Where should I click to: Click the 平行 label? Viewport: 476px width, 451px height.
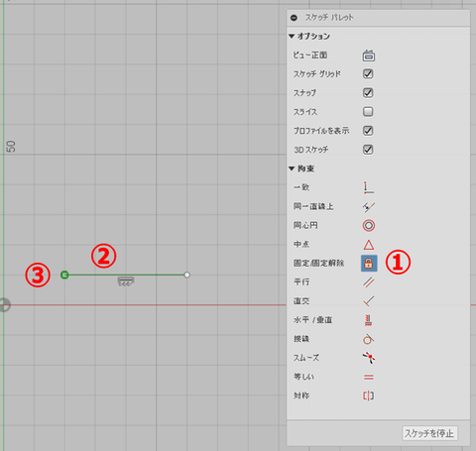click(x=301, y=282)
